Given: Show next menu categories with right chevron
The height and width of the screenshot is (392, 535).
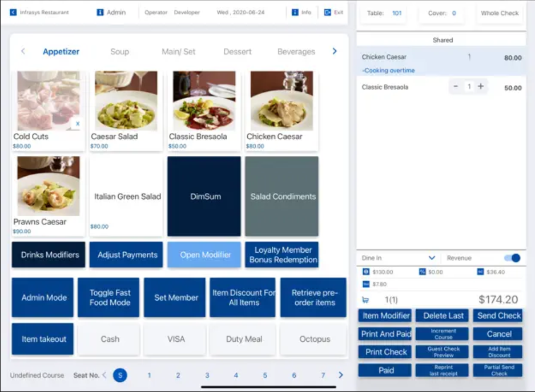Looking at the screenshot, I should (x=335, y=51).
